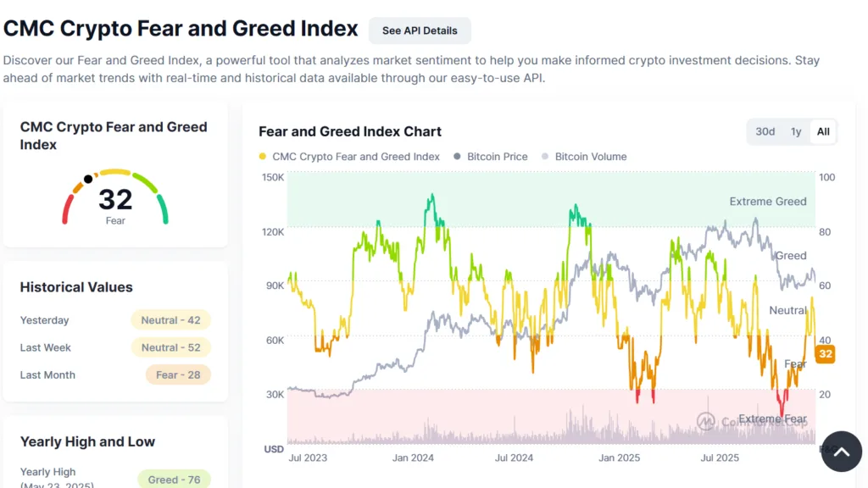Toggle the Bitcoin Volume series off
Image resolution: width=868 pixels, height=488 pixels.
pyautogui.click(x=591, y=157)
